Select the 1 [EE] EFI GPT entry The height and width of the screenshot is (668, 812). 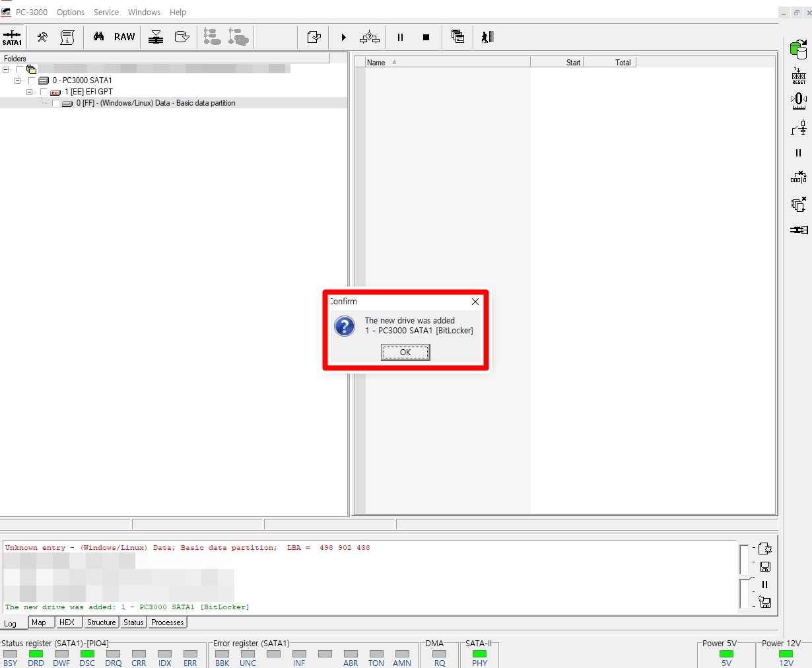click(88, 92)
